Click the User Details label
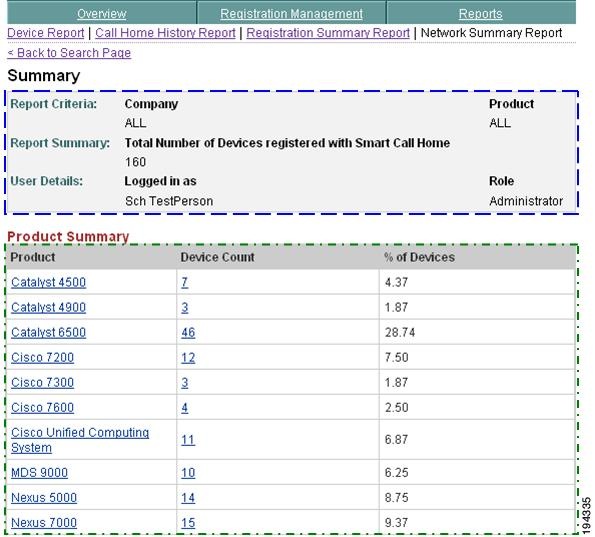 tap(46, 181)
